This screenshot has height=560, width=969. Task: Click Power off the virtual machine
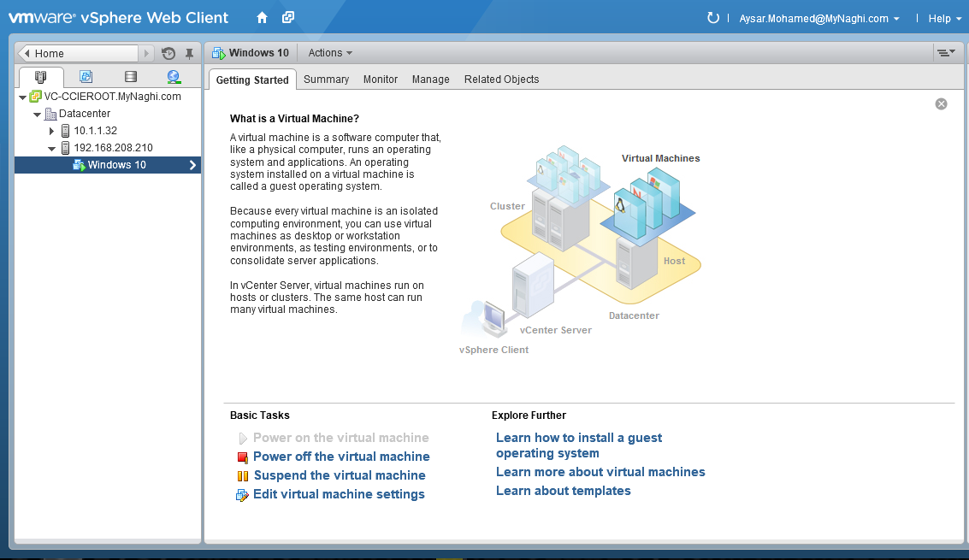341,457
